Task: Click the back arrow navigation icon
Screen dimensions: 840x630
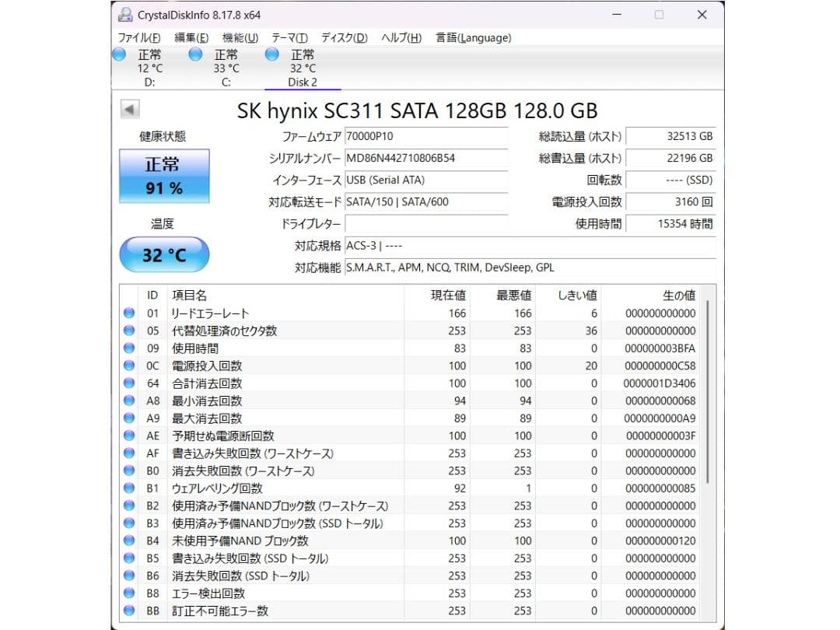Action: pyautogui.click(x=129, y=109)
